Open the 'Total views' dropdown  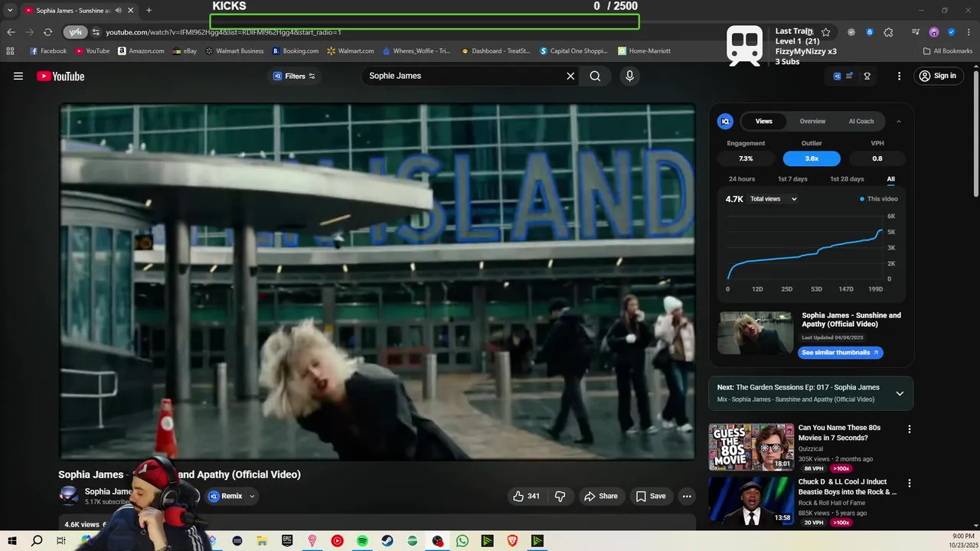tap(774, 199)
